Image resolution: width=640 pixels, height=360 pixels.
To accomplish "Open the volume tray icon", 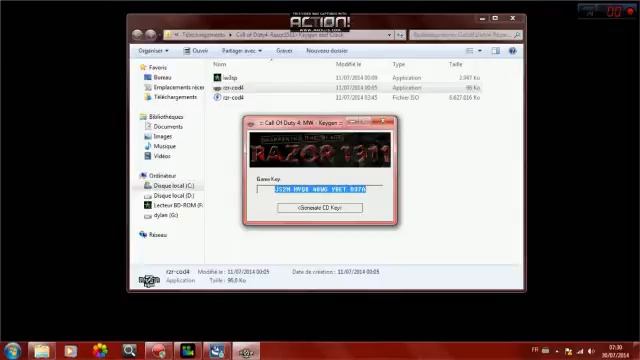I will click(591, 351).
